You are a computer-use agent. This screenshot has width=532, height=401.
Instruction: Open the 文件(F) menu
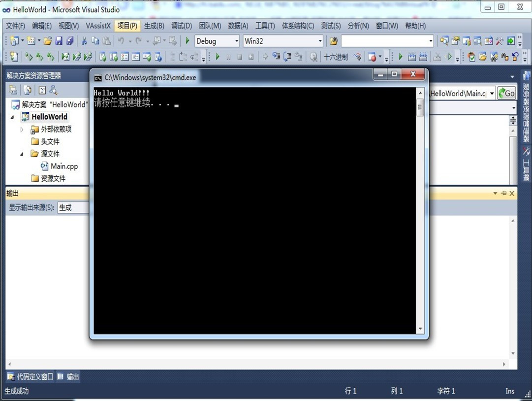(15, 26)
